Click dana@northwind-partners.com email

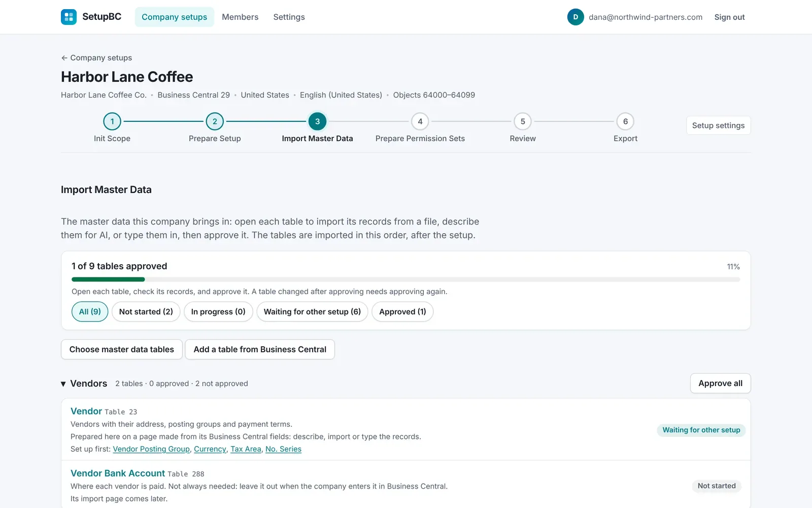pos(646,17)
